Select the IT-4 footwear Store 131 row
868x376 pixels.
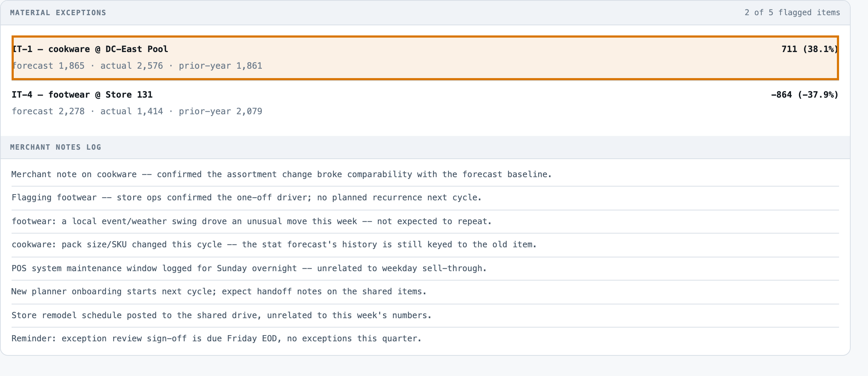(x=425, y=103)
